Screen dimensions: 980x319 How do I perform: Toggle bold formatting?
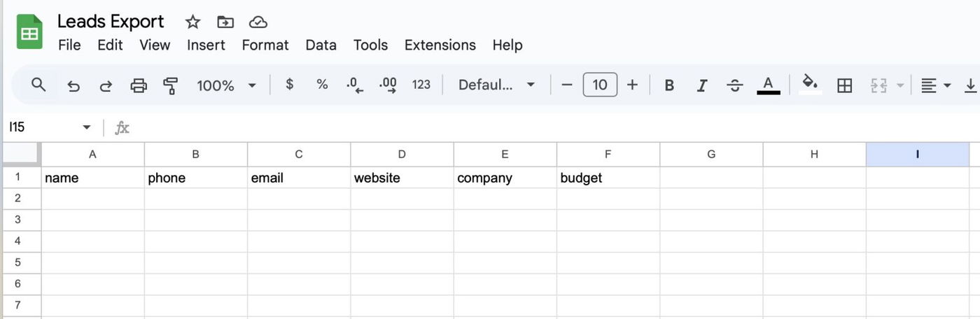tap(669, 85)
